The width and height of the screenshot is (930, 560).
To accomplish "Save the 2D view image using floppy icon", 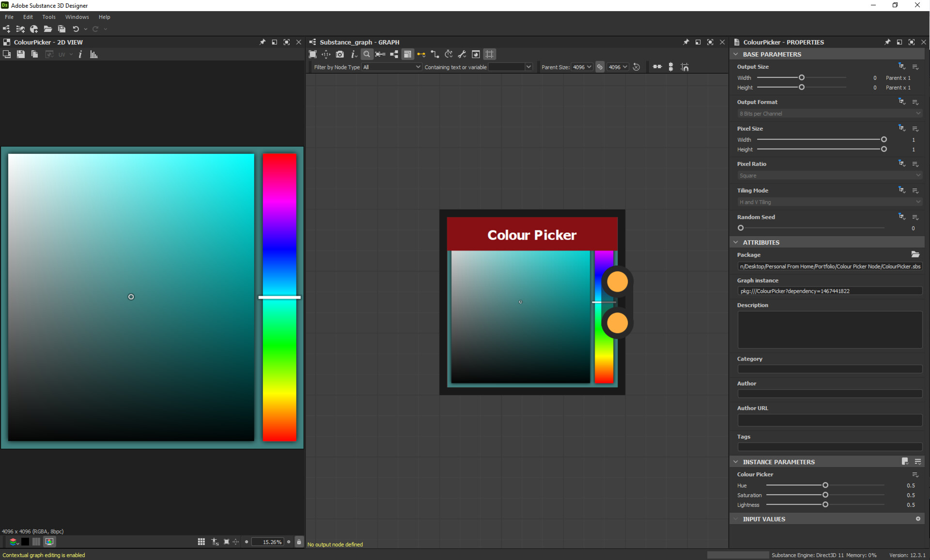I will [20, 54].
